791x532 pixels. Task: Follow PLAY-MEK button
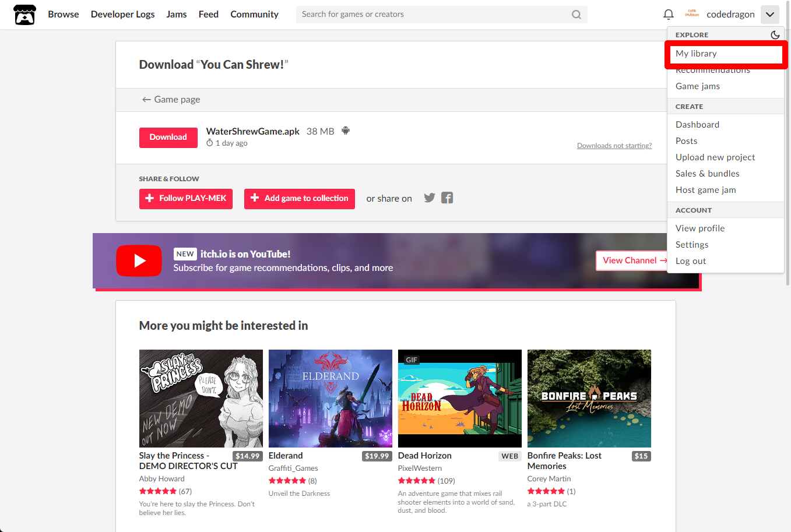[186, 199]
